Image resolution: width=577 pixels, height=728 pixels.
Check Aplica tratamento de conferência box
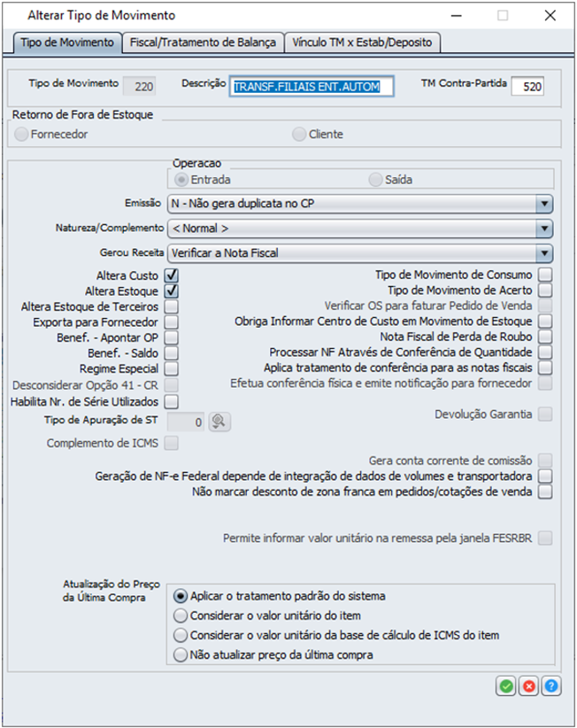[x=545, y=368]
